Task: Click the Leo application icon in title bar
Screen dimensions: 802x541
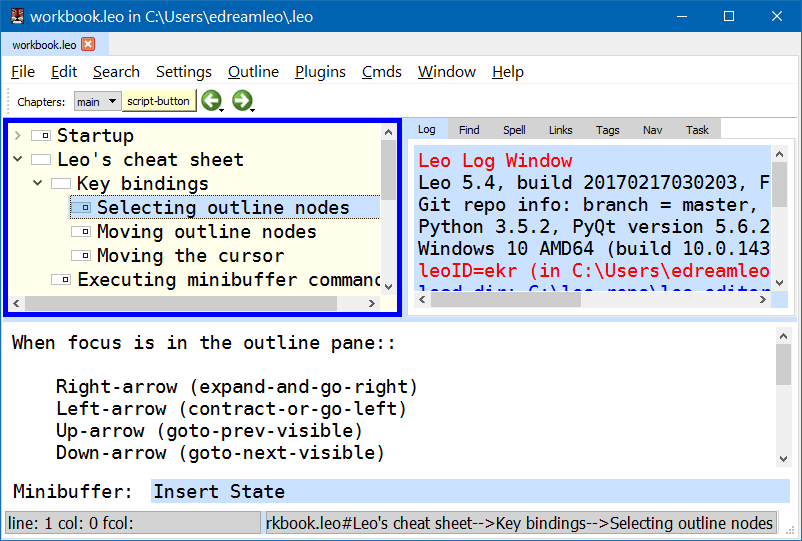Action: point(17,16)
